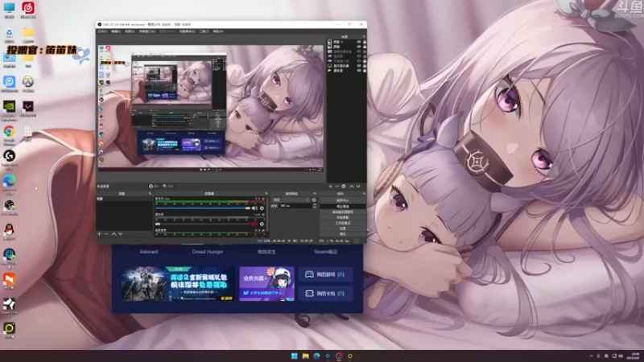Click the 停止推流 button in Controls
The height and width of the screenshot is (362, 644).
point(343,207)
